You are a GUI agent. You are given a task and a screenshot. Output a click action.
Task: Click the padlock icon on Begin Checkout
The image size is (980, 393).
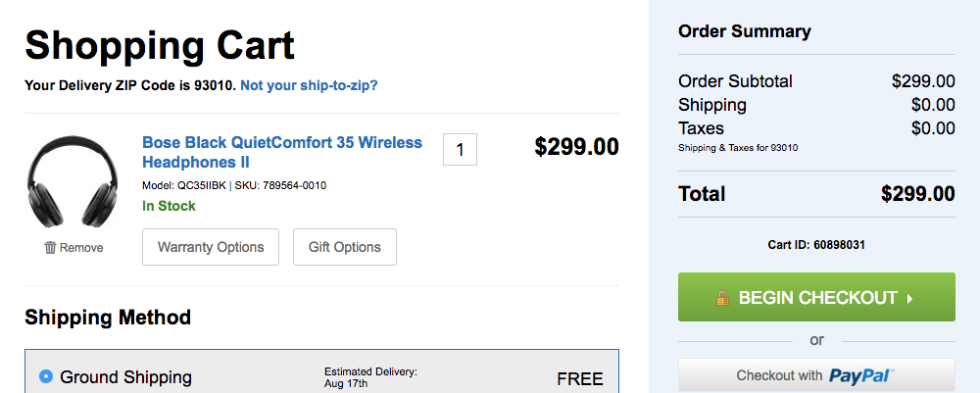pos(721,298)
